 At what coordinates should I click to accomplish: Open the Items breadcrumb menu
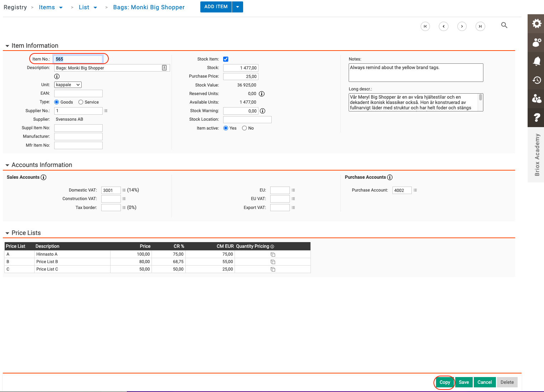pos(51,7)
